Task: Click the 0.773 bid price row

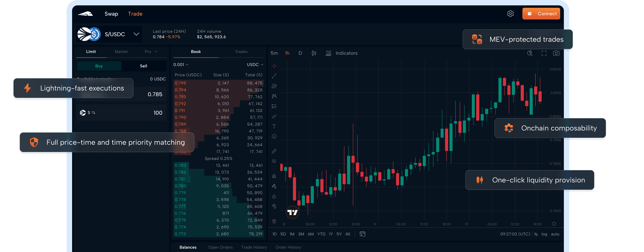Action: point(219,234)
